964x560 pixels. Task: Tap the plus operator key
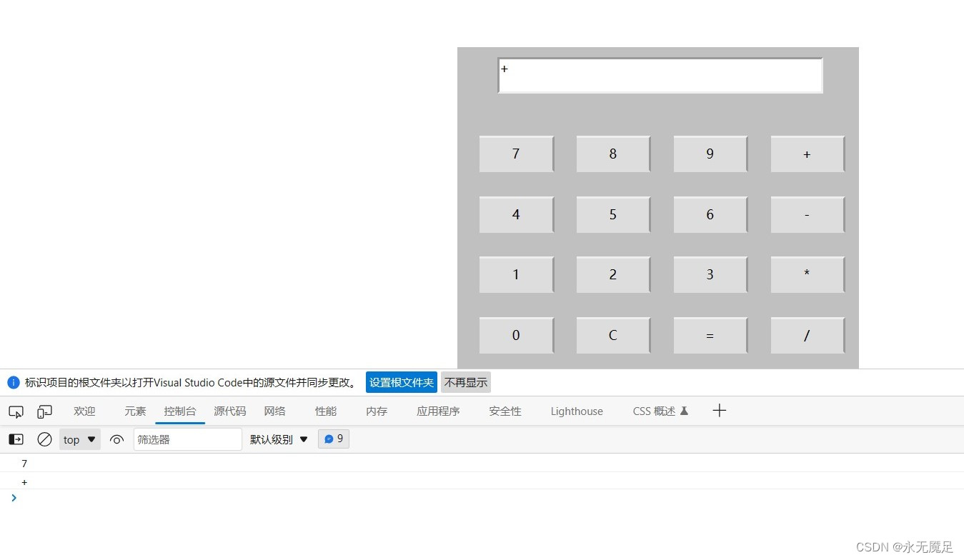(x=808, y=154)
